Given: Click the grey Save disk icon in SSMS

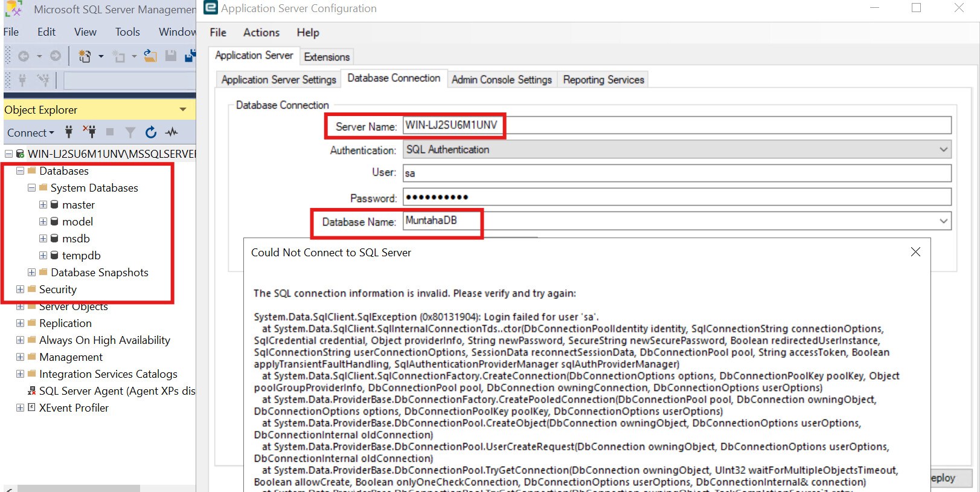Looking at the screenshot, I should 171,56.
